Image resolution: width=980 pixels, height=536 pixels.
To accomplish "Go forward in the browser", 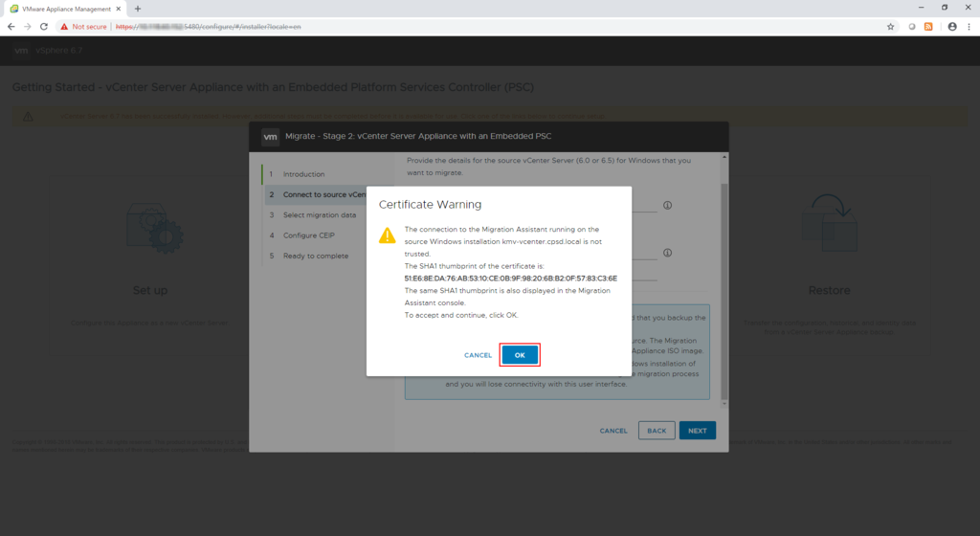I will point(27,27).
